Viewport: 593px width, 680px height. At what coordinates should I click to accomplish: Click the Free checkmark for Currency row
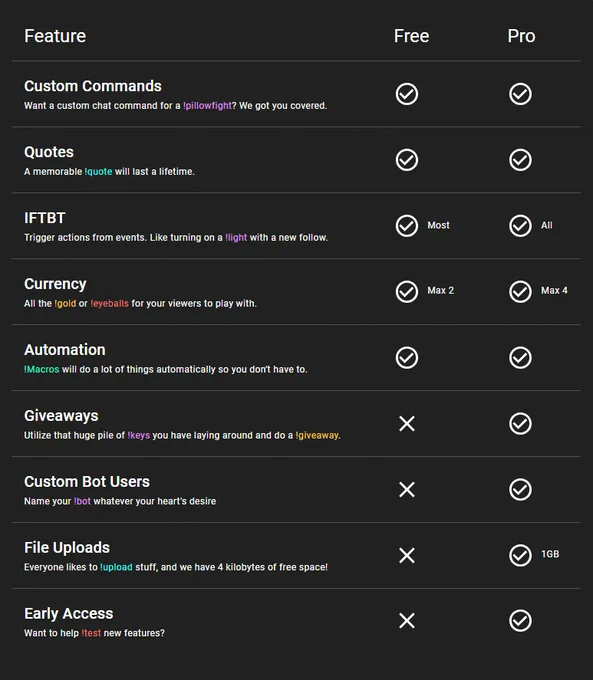coord(407,291)
